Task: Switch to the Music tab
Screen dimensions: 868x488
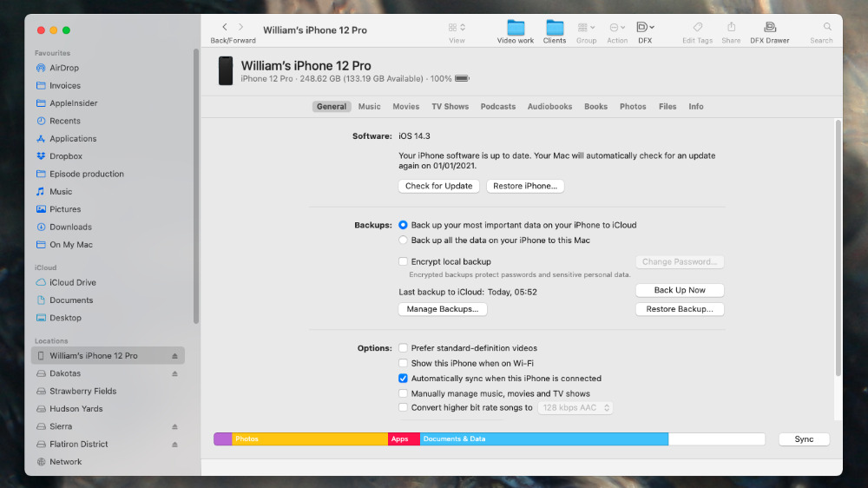Action: click(369, 106)
